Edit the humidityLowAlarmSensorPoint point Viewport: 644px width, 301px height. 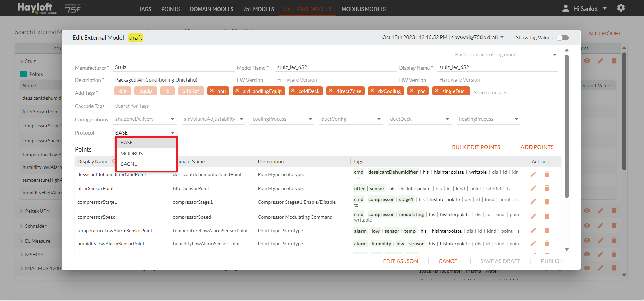pyautogui.click(x=533, y=243)
